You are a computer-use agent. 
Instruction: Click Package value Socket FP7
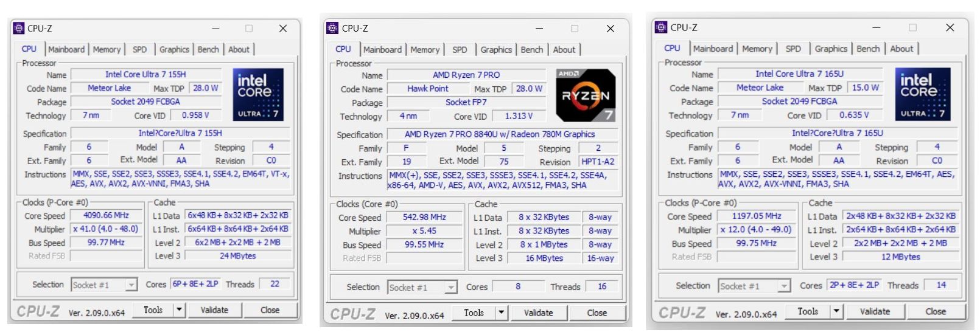pos(466,102)
